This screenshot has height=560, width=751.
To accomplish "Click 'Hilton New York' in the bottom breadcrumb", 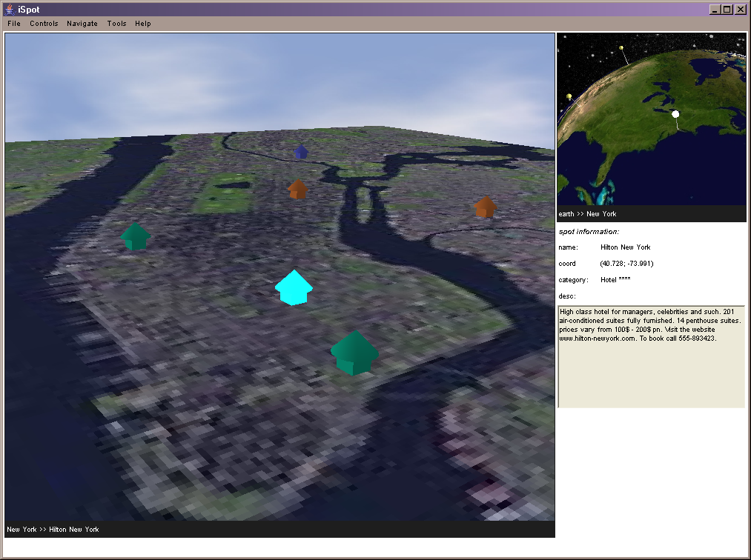I will [74, 530].
